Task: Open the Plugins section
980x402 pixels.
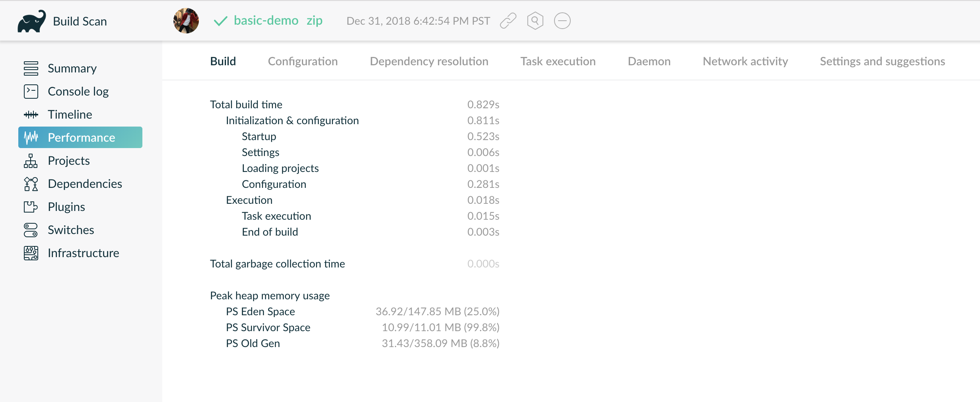Action: (66, 207)
